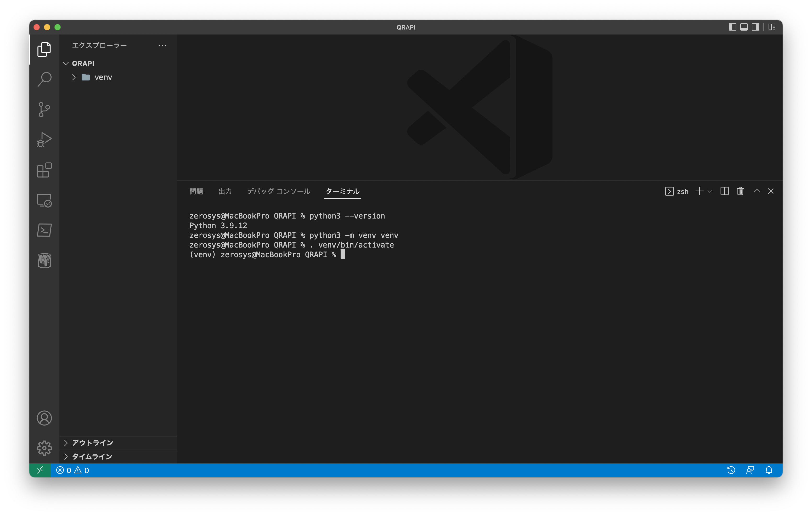The height and width of the screenshot is (516, 812).
Task: Switch to the デバッグ コンソール tab
Action: pyautogui.click(x=279, y=191)
